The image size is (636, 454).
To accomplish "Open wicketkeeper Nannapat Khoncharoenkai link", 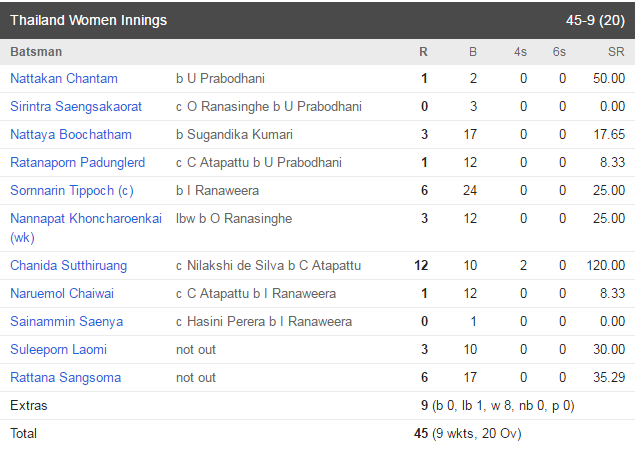I will 86,228.
